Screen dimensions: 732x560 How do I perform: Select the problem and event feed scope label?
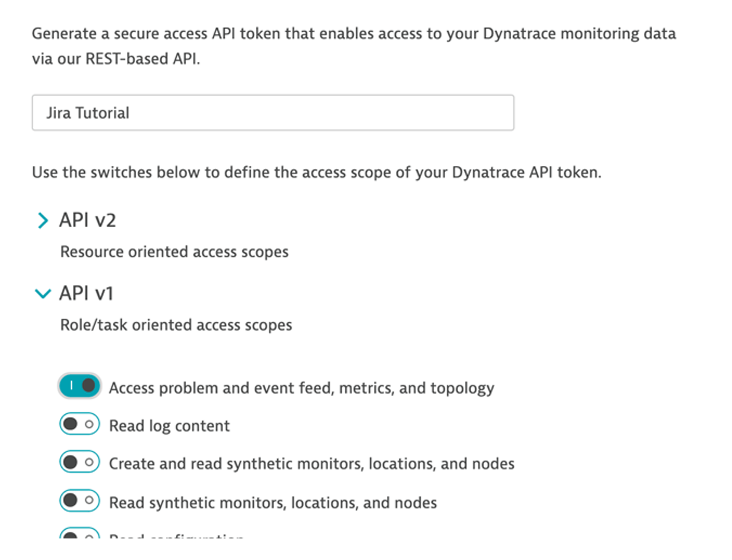[301, 387]
